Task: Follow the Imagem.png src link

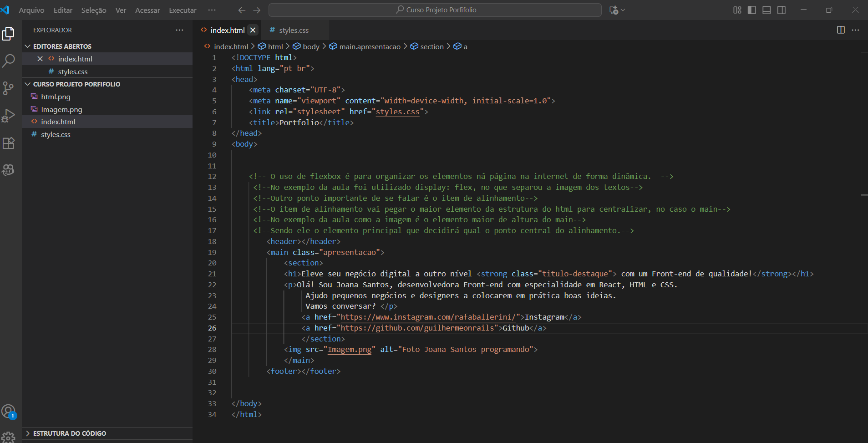Action: tap(350, 350)
